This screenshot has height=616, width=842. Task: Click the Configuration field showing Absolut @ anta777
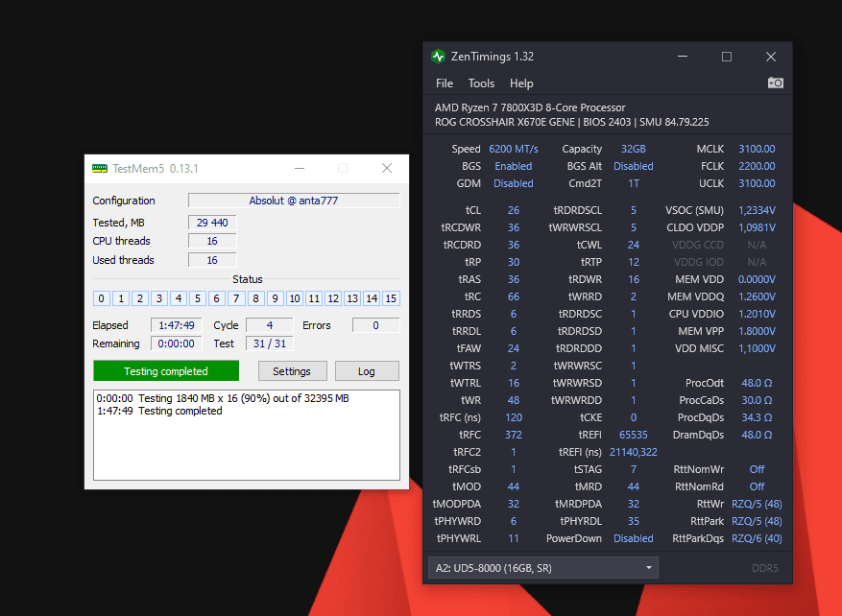pyautogui.click(x=294, y=201)
